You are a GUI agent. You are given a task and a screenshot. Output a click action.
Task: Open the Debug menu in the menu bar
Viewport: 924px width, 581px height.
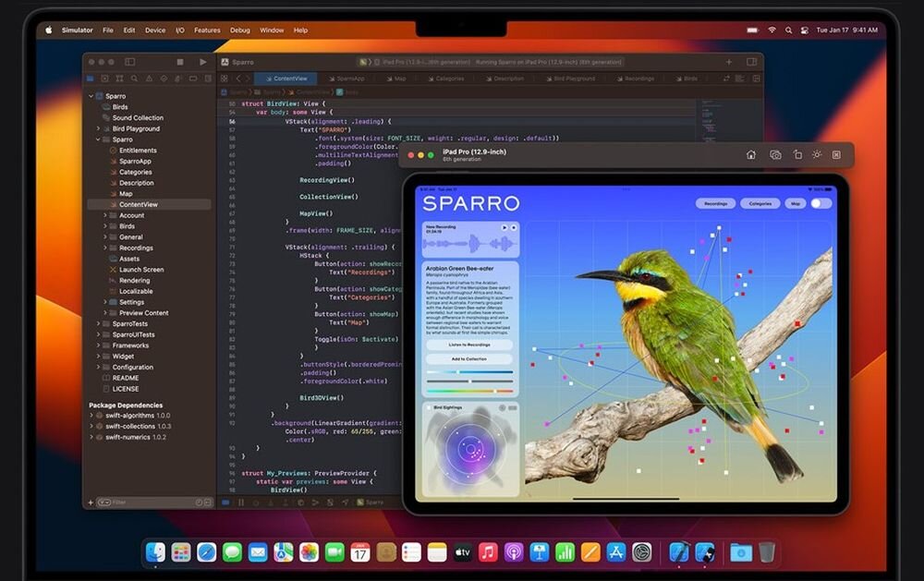coord(239,30)
